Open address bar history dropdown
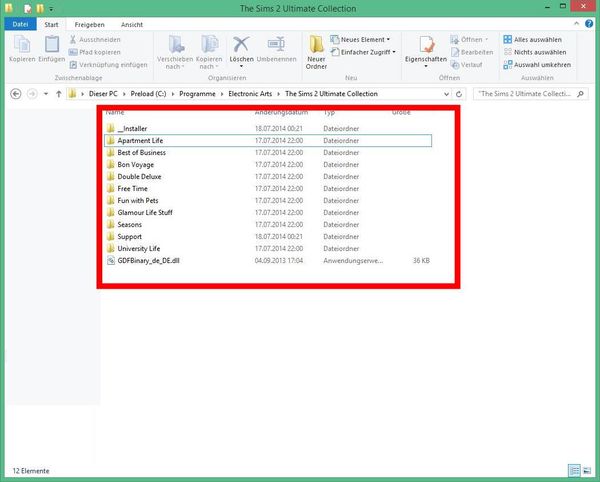Screen dimensions: 600x482 point(446,94)
